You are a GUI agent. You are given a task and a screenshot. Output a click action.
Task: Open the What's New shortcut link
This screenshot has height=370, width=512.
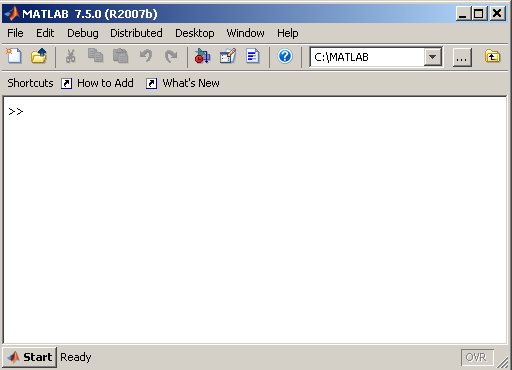coord(191,83)
